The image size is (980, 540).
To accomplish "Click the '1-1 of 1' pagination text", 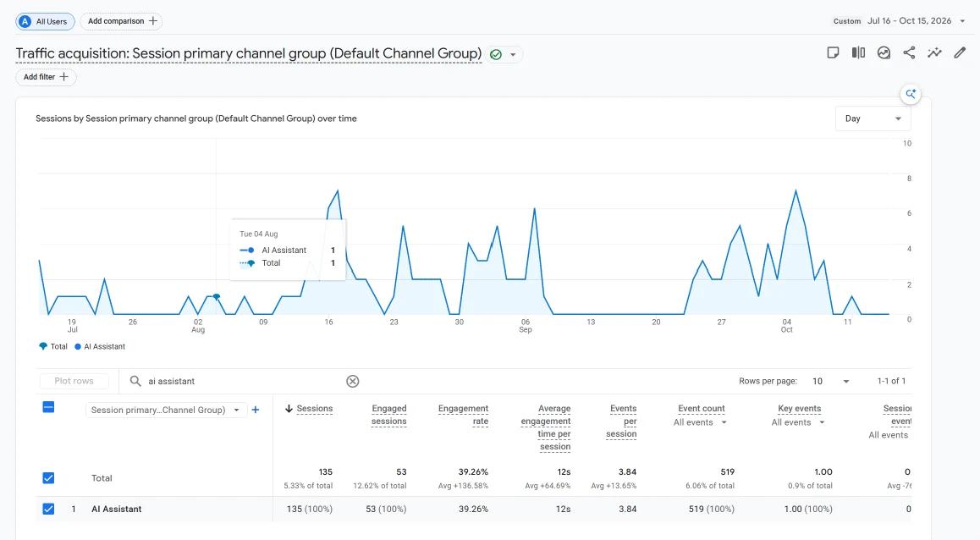I will click(891, 381).
